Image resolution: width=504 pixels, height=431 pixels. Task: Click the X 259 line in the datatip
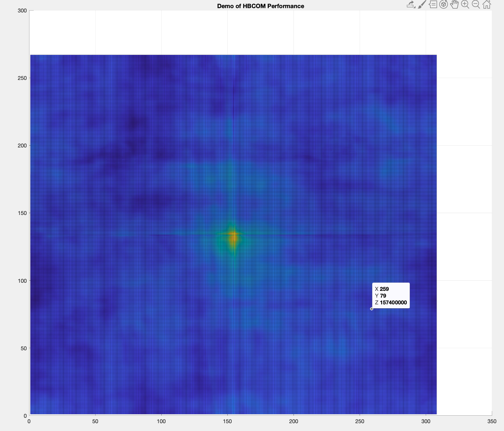pos(382,289)
